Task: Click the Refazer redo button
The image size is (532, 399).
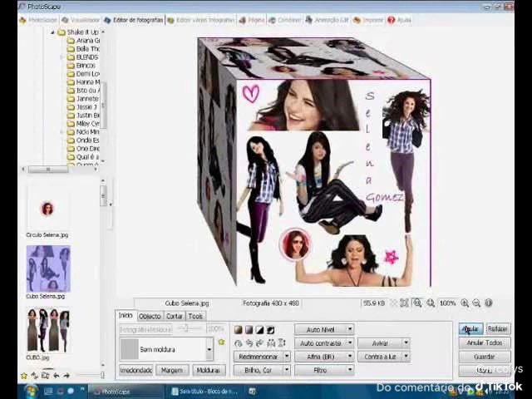Action: (498, 329)
